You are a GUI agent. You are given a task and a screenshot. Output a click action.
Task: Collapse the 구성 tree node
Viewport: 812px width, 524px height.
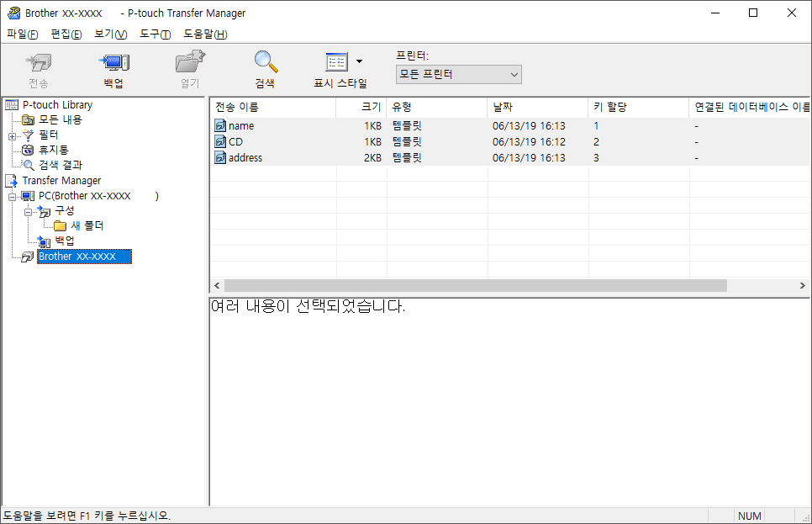[29, 212]
